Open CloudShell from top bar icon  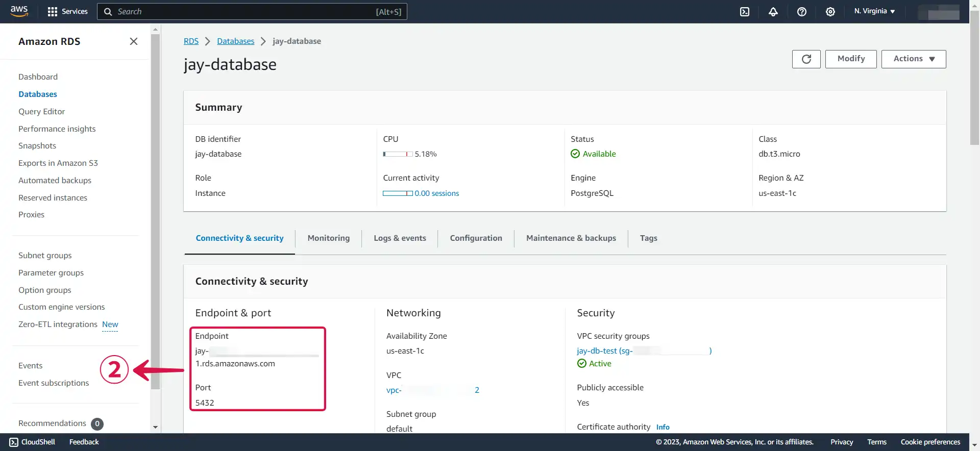(745, 12)
